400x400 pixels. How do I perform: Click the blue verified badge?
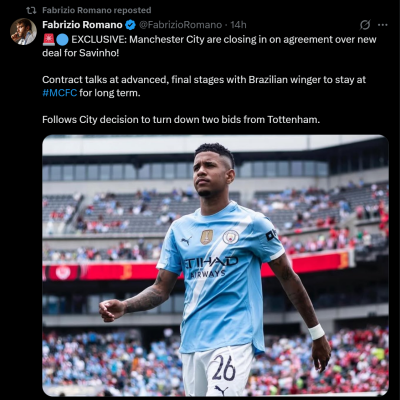(x=130, y=25)
